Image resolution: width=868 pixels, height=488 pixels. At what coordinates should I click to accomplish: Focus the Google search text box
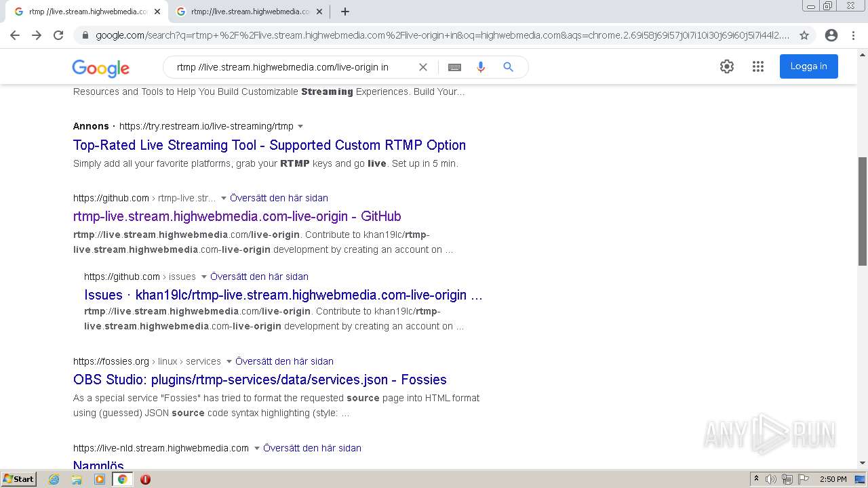coord(292,67)
